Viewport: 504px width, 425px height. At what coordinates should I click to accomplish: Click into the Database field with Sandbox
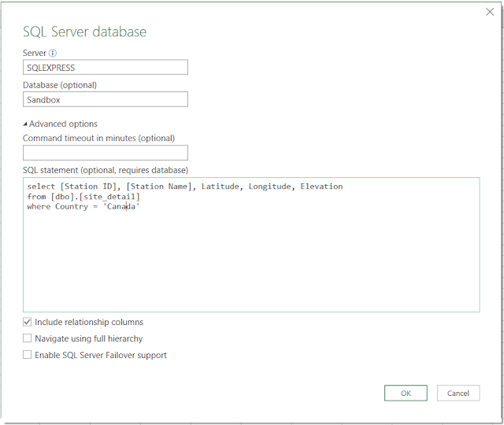pos(106,100)
